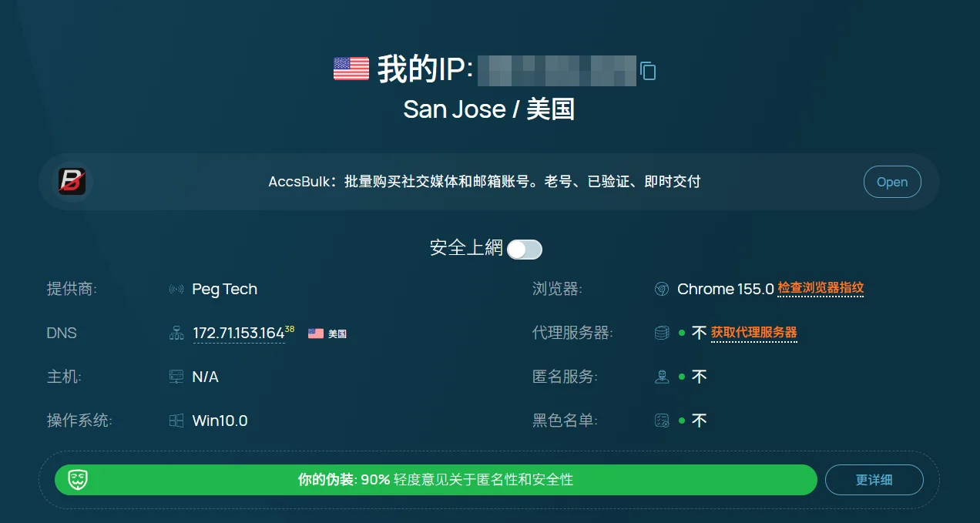Click the small US flag next to DNS 美国

pyautogui.click(x=316, y=334)
